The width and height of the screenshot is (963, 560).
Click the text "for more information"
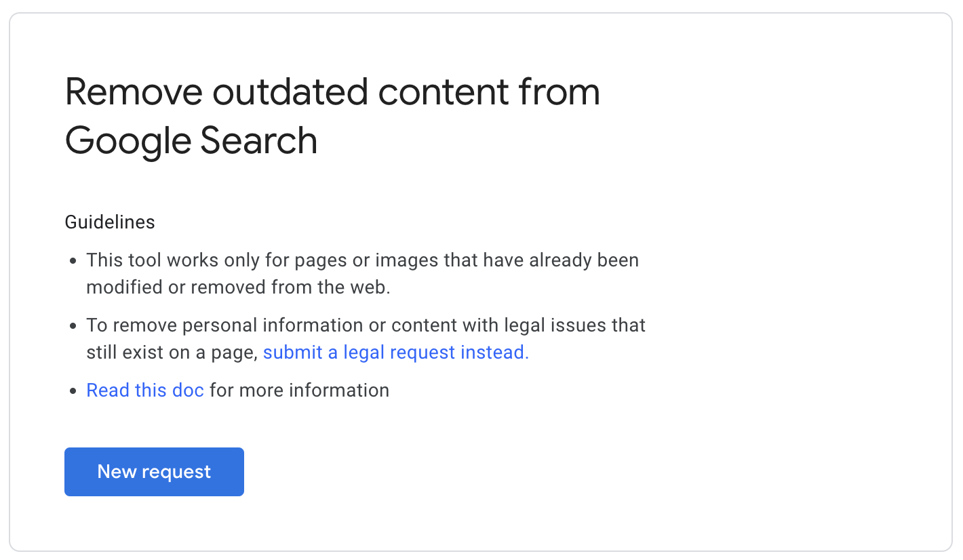tap(299, 391)
